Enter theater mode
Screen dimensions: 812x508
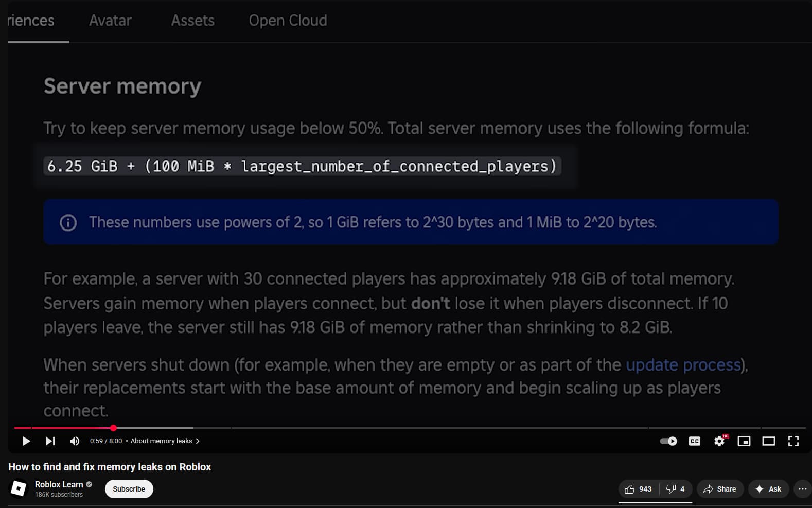(768, 441)
